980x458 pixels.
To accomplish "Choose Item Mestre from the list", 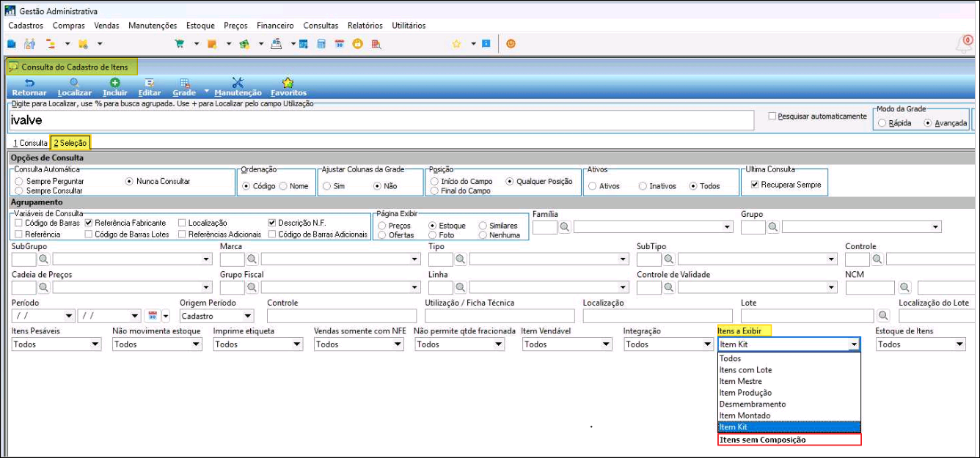I will [x=789, y=381].
